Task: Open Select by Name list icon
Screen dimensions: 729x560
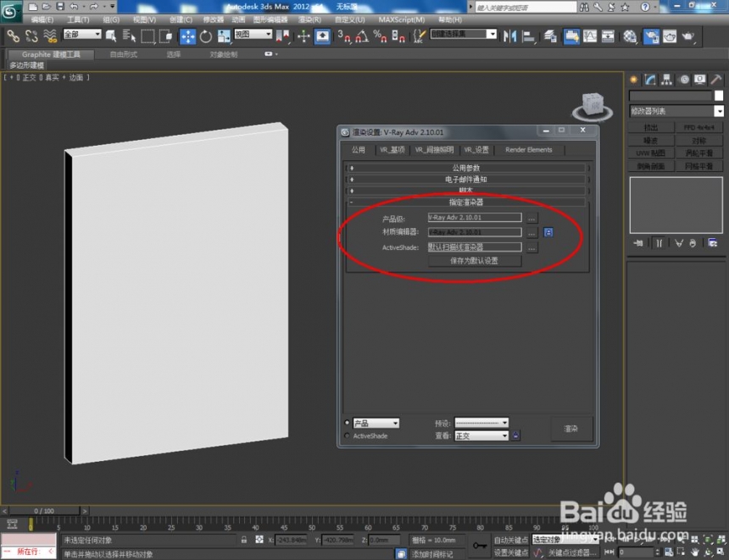Action: [x=129, y=36]
